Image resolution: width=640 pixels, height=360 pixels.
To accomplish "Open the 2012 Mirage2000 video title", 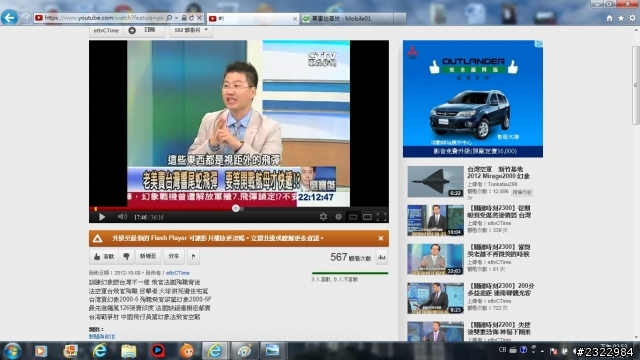I will (498, 172).
